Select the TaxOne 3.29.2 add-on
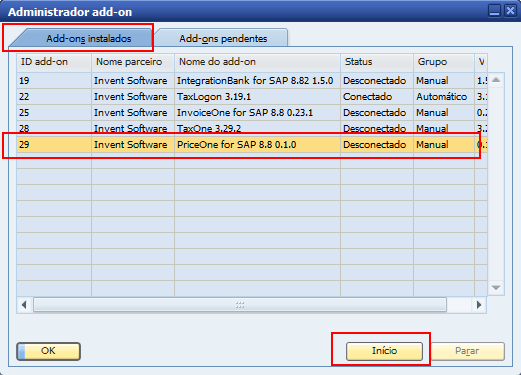 pyautogui.click(x=252, y=128)
